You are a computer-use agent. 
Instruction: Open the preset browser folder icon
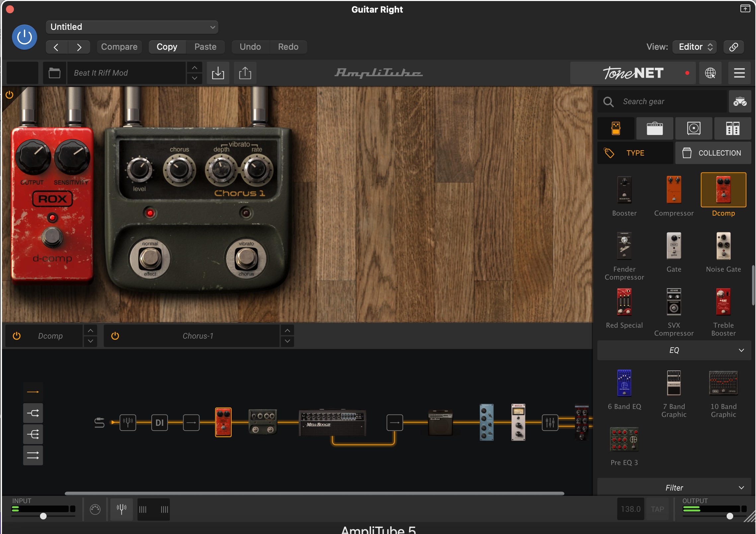(54, 73)
